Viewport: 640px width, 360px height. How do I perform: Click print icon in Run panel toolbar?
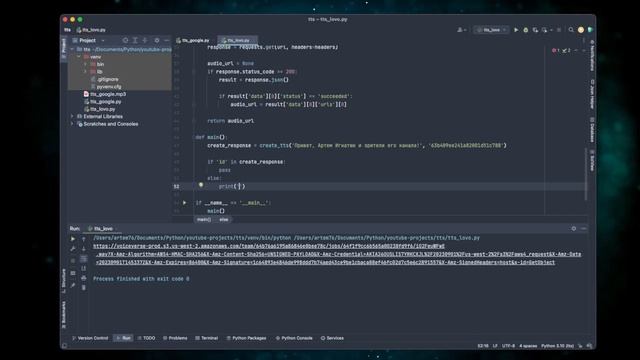(x=84, y=278)
